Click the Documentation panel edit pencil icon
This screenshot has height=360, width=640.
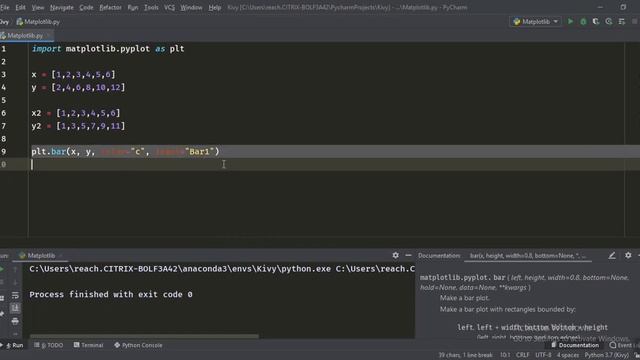tap(612, 256)
